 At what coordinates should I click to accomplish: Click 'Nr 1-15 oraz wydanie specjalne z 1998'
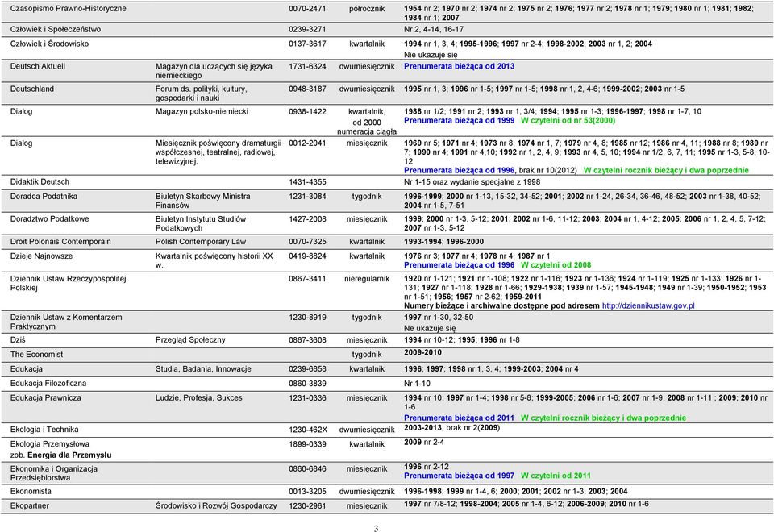point(472,181)
